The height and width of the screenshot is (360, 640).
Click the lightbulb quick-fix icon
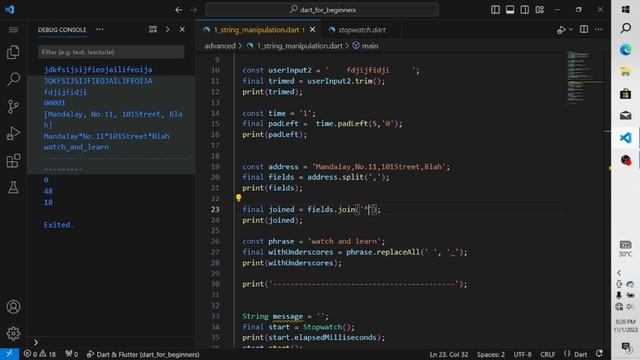pyautogui.click(x=238, y=198)
